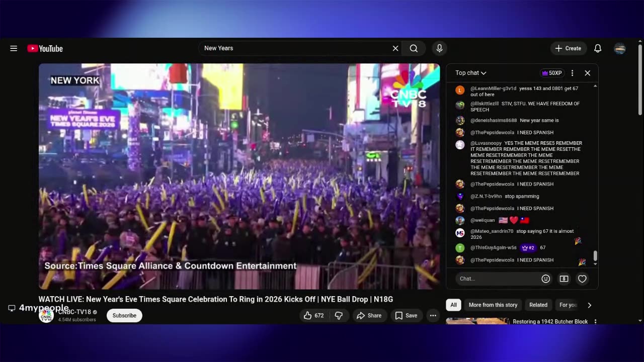Image resolution: width=644 pixels, height=362 pixels.
Task: Click the magnifier search button
Action: click(x=414, y=48)
